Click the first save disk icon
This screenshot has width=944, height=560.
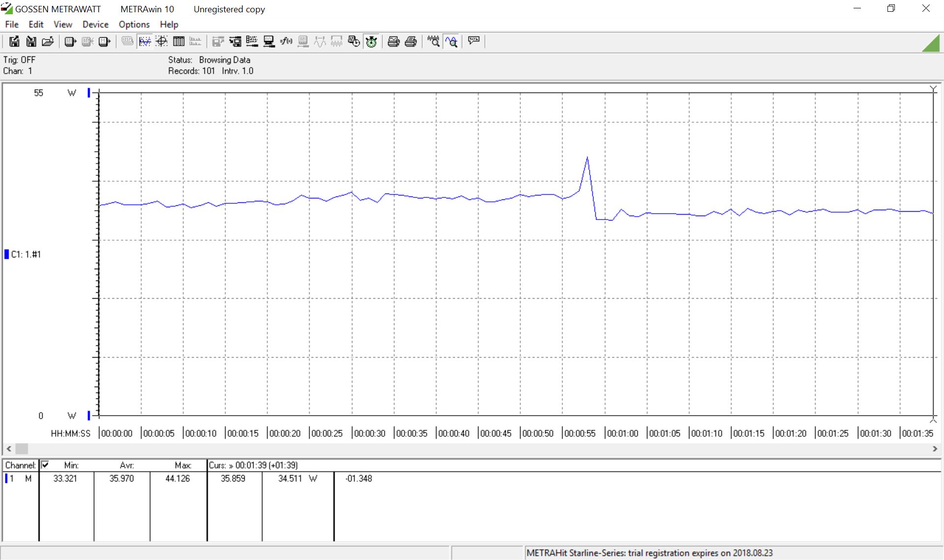(x=14, y=42)
